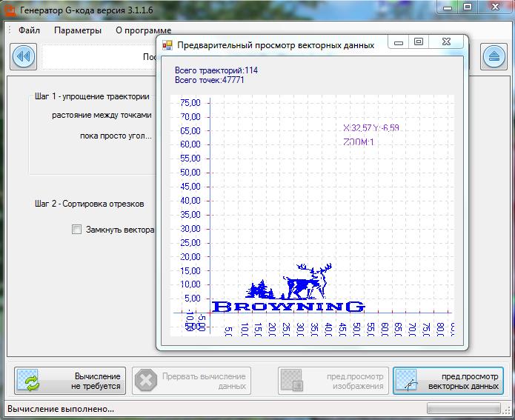Screen dimensions: 515x420
Task: Click the 25,00 value on vertical axis
Action: (x=190, y=243)
